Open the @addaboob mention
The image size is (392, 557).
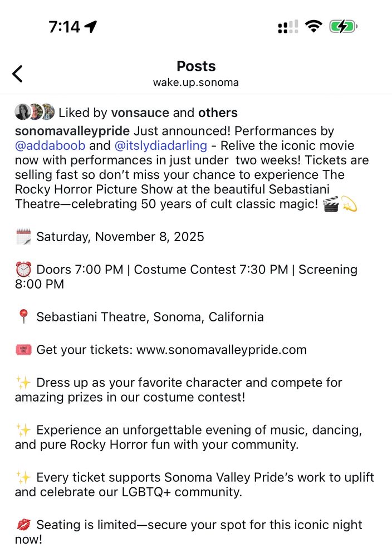point(50,146)
